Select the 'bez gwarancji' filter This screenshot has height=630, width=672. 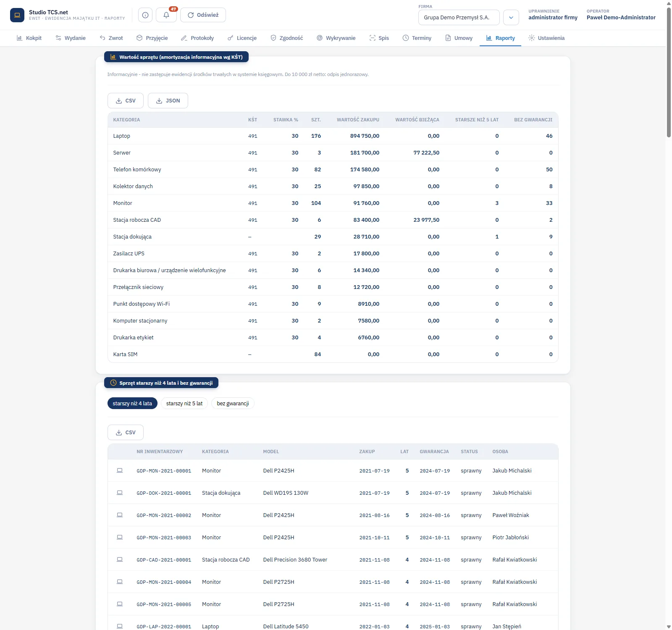[x=233, y=404]
